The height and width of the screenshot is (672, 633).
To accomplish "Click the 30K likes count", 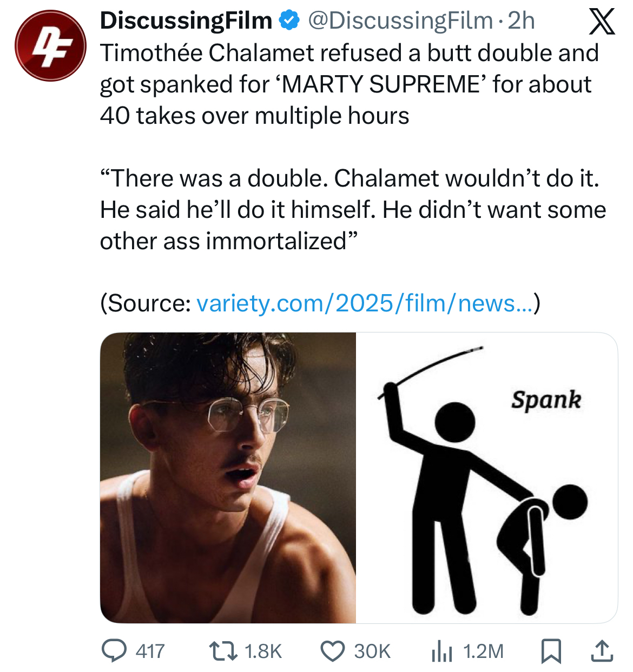I will coord(372,651).
